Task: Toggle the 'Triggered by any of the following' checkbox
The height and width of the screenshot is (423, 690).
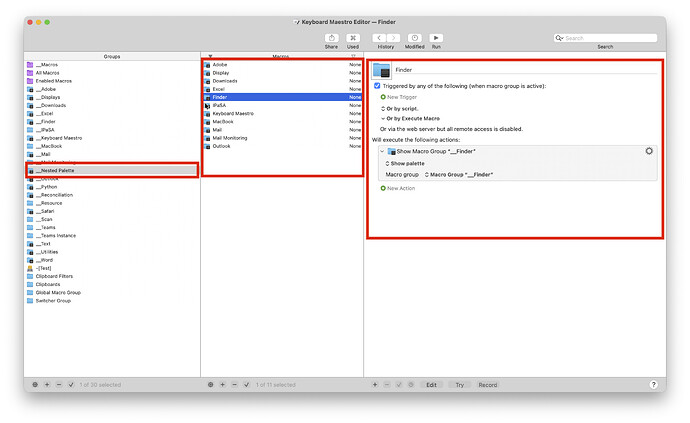Action: tap(377, 86)
